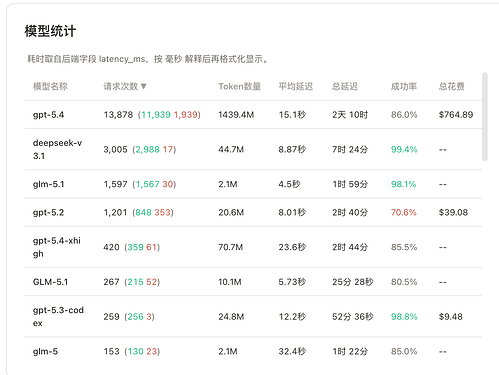
Task: Click the 80.5% success rate
Action: 404,282
